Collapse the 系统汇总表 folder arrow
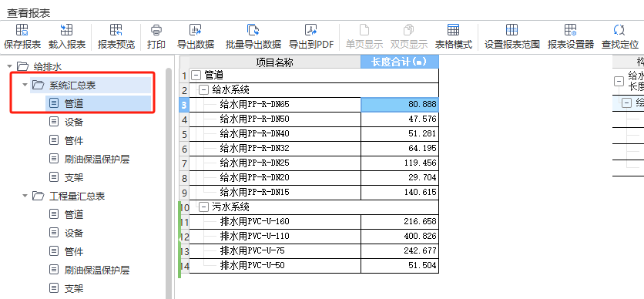644x299 pixels. coord(25,85)
